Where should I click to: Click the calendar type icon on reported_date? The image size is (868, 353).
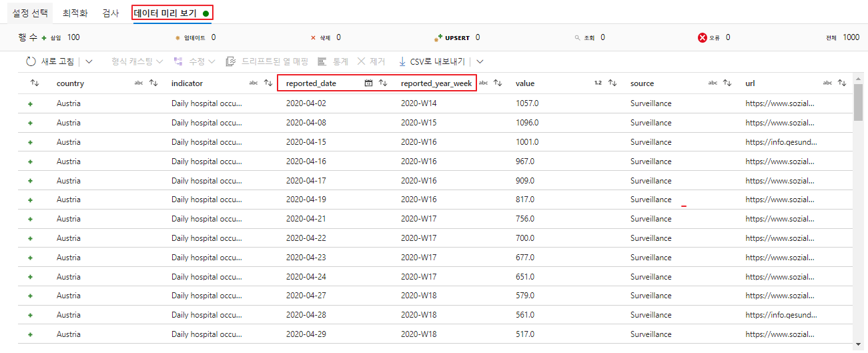tap(368, 83)
